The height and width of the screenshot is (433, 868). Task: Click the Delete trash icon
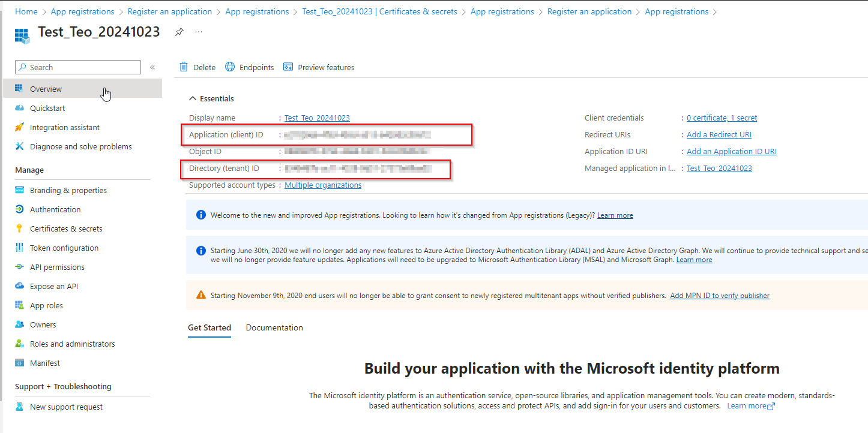184,67
